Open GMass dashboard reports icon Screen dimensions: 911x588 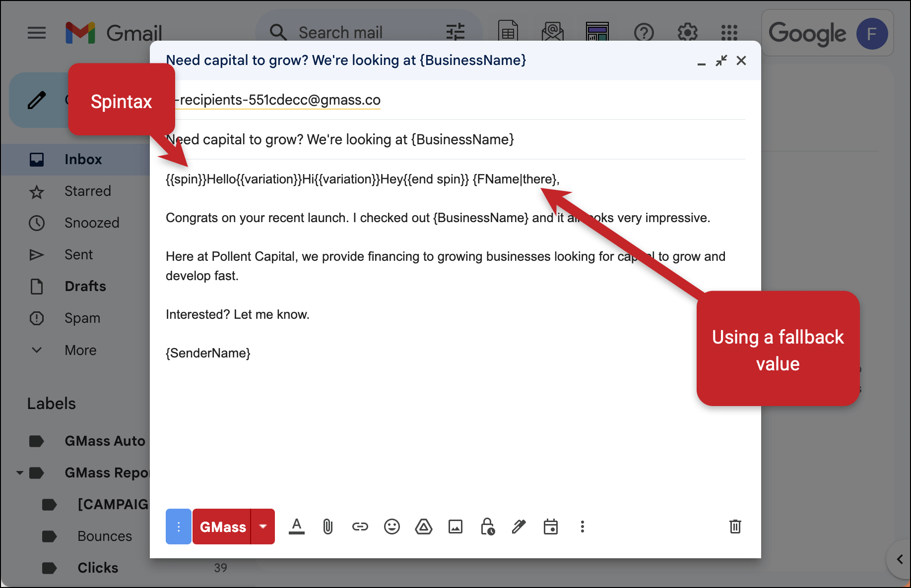(x=597, y=32)
